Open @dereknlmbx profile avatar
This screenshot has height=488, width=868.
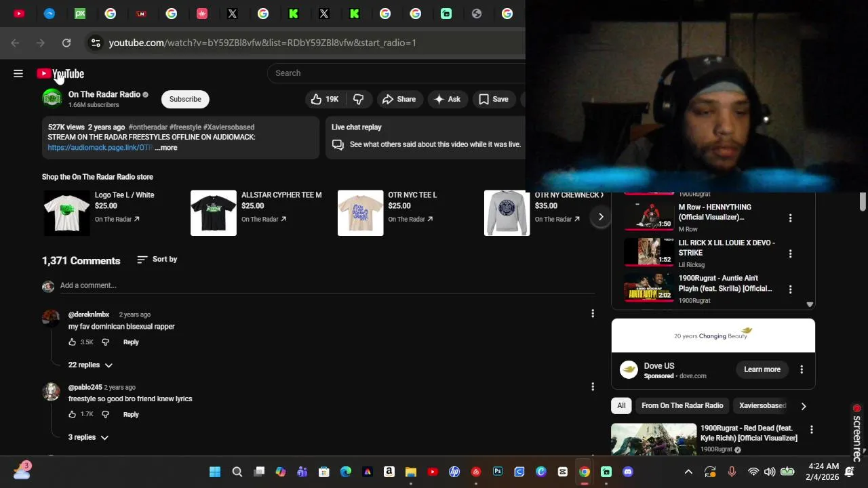[51, 319]
